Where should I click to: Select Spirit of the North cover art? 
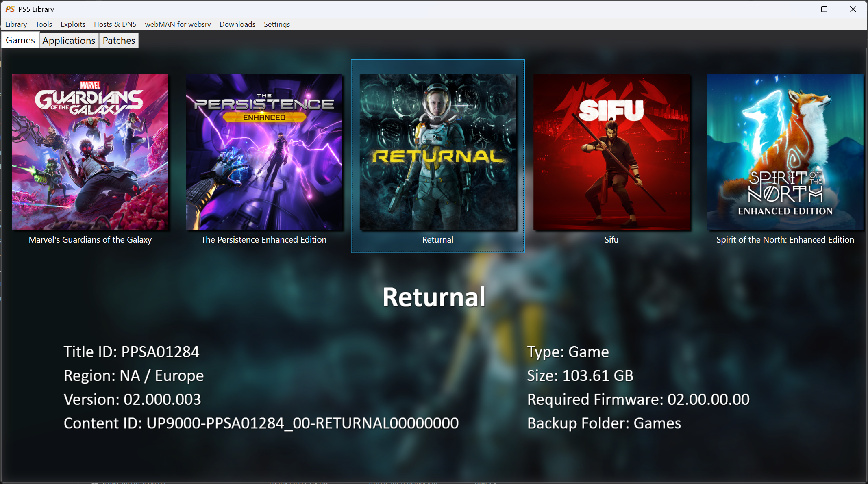[785, 152]
